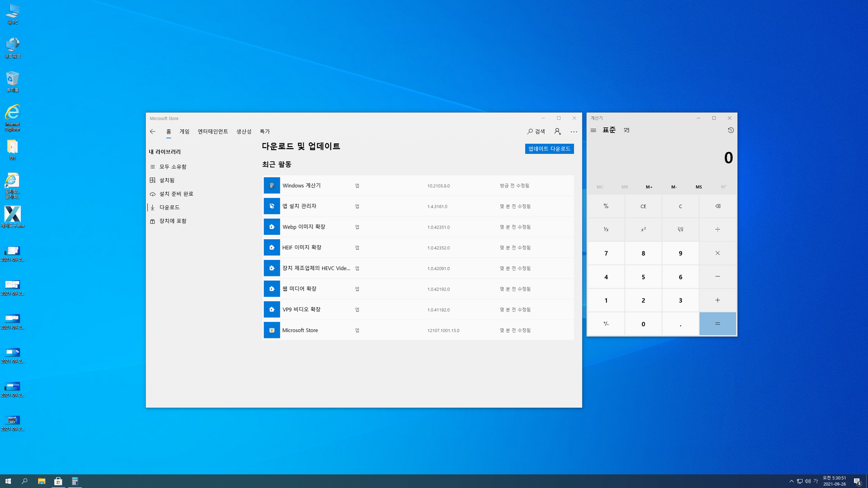The width and height of the screenshot is (868, 488).
Task: Click the Calculator minus key
Action: [717, 277]
